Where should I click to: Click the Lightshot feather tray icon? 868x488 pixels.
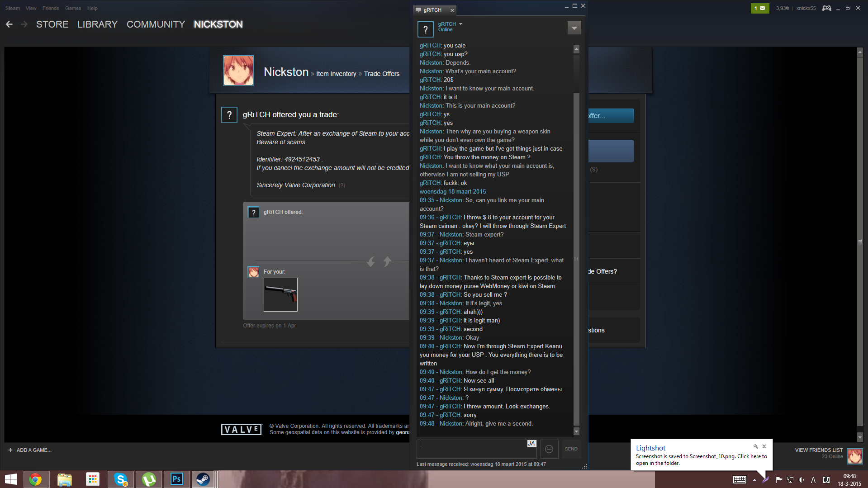click(x=766, y=480)
